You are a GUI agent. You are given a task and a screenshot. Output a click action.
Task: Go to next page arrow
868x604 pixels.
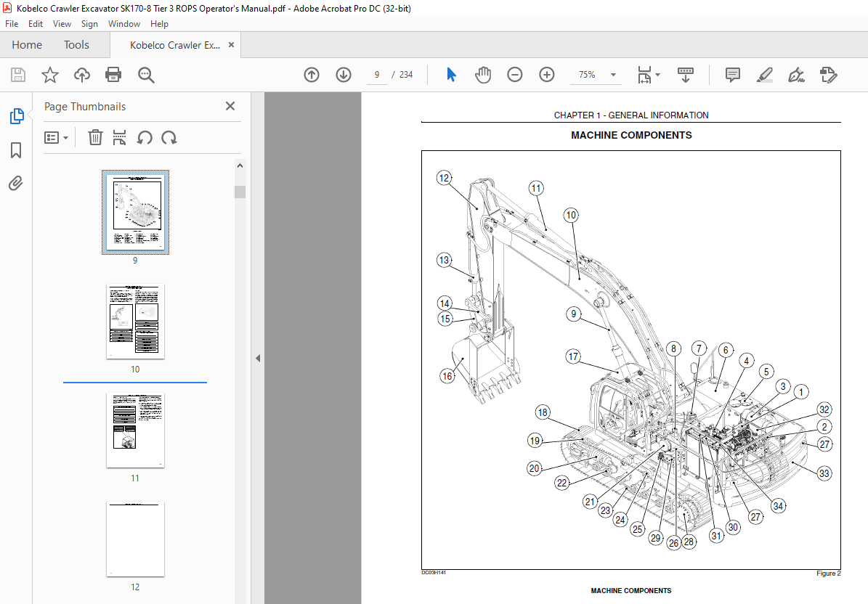click(344, 75)
